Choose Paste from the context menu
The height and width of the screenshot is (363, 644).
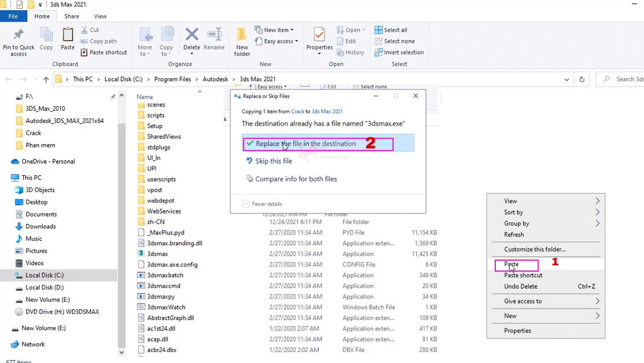[511, 264]
